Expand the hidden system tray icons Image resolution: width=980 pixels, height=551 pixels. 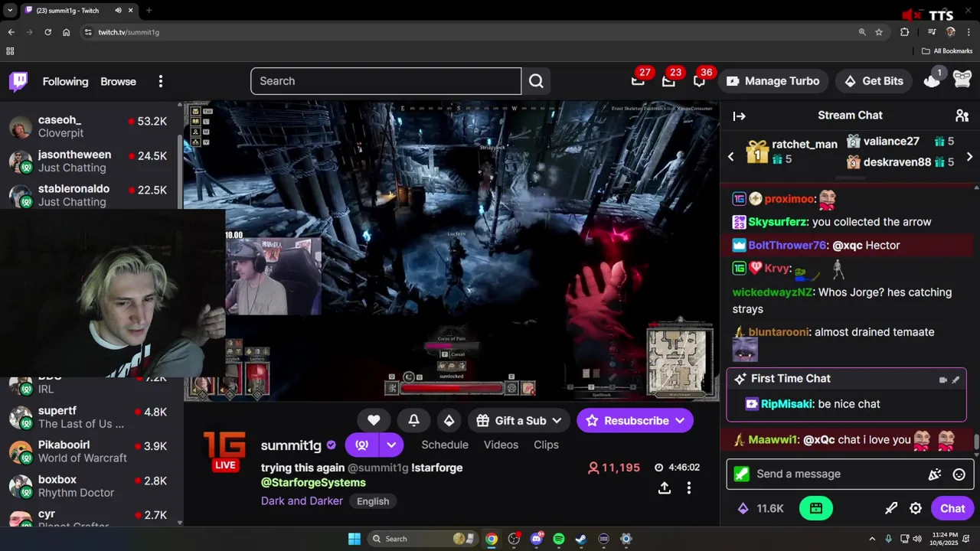(x=872, y=539)
